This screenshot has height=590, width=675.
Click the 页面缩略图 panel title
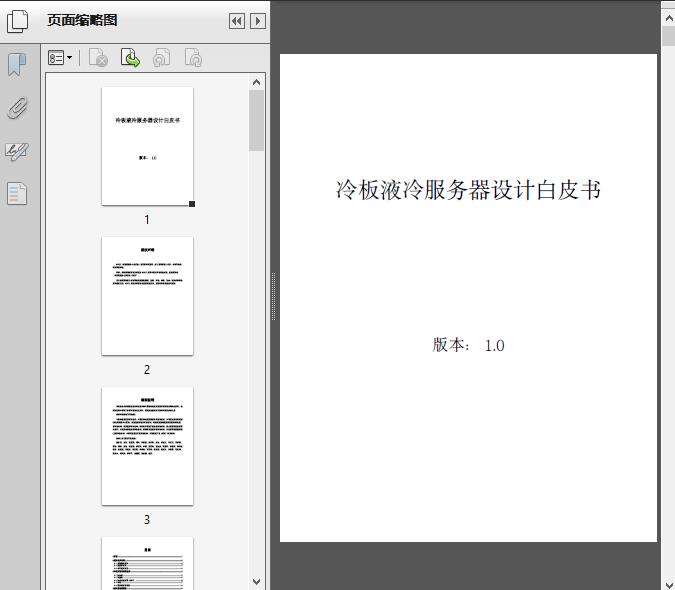[x=82, y=20]
